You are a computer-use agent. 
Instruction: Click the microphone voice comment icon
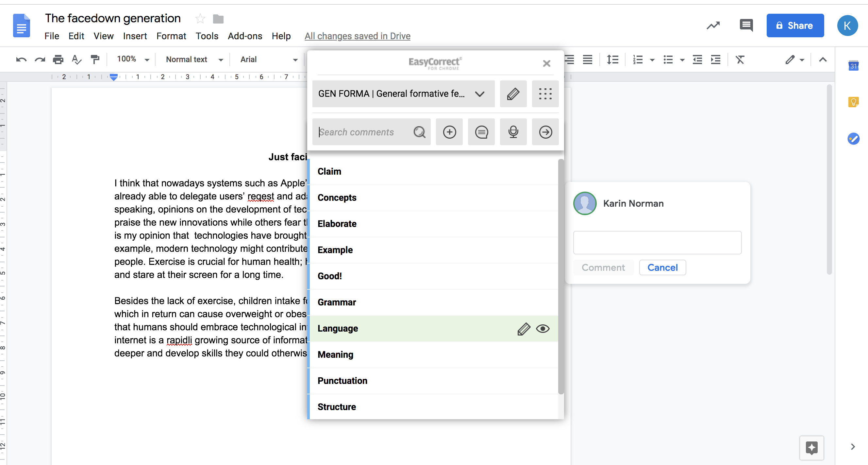513,132
